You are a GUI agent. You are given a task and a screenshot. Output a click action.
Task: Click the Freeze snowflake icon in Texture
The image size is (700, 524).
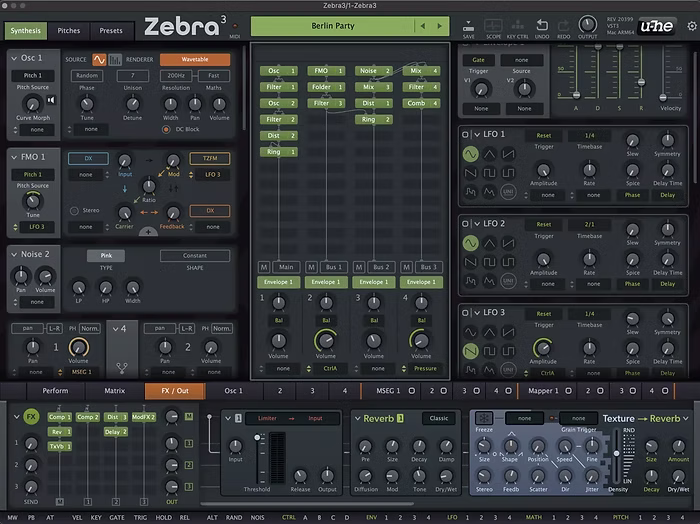(483, 418)
